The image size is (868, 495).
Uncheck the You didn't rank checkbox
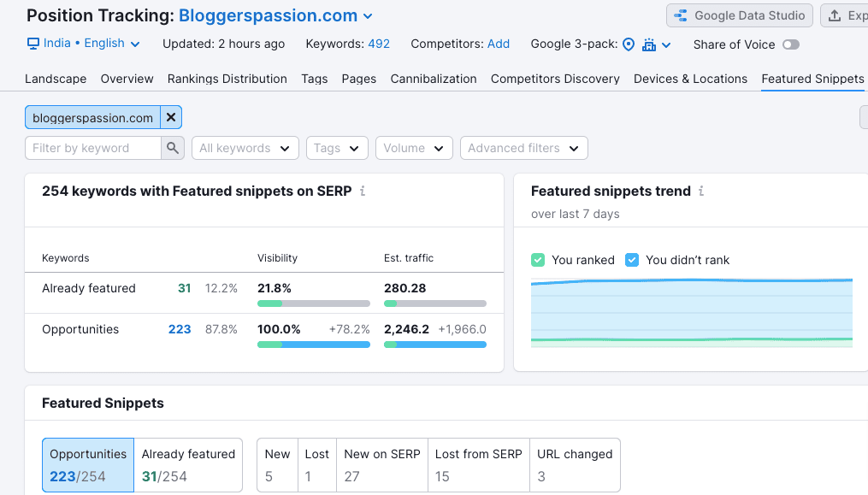[x=632, y=259]
